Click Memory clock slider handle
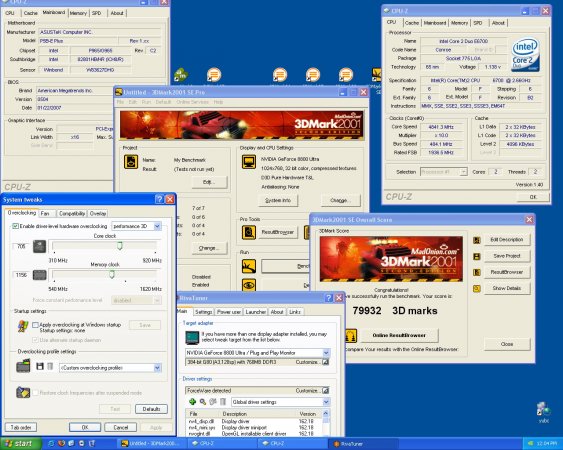Viewport: 563px width, 450px height. [x=112, y=274]
